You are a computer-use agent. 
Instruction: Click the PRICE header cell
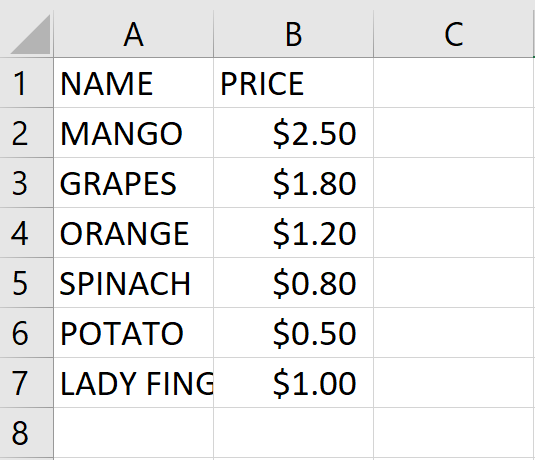click(x=293, y=83)
